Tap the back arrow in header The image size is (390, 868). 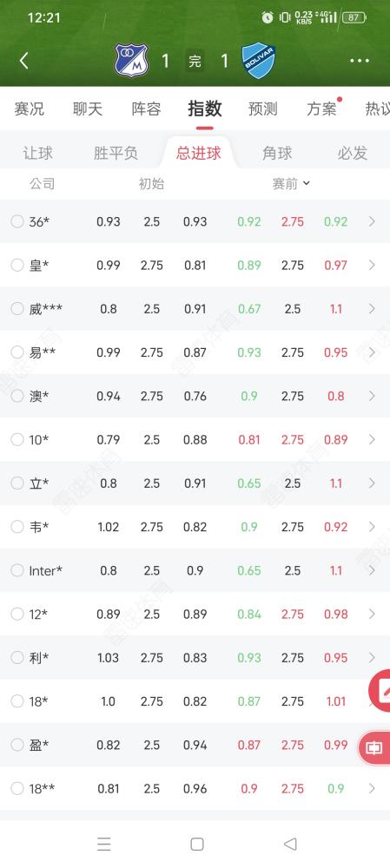coord(23,61)
